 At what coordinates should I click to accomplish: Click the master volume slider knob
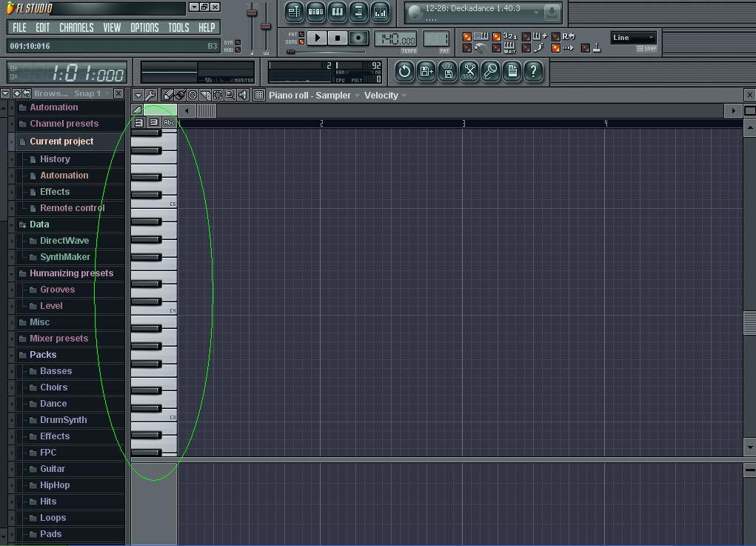tap(252, 13)
